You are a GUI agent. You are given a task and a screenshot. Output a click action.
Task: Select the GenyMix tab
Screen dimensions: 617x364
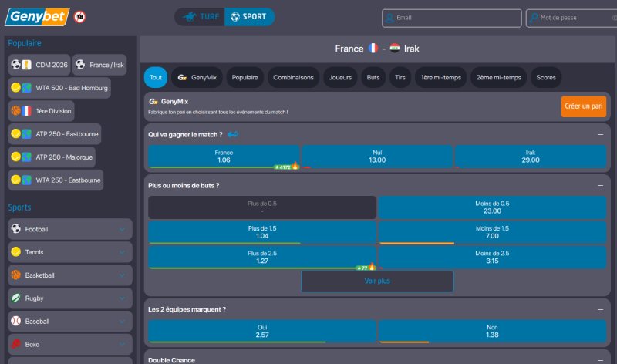pos(197,78)
